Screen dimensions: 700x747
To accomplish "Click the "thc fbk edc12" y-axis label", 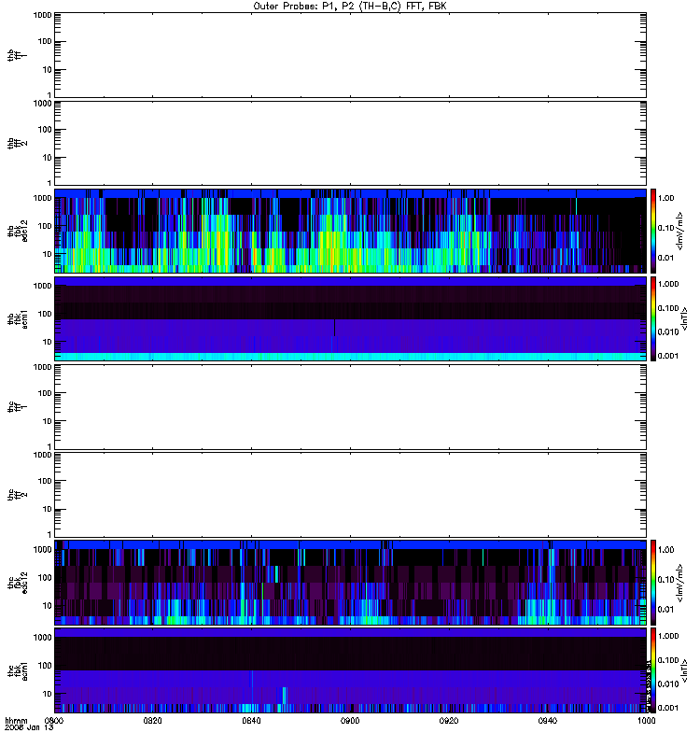I will 17,583.
